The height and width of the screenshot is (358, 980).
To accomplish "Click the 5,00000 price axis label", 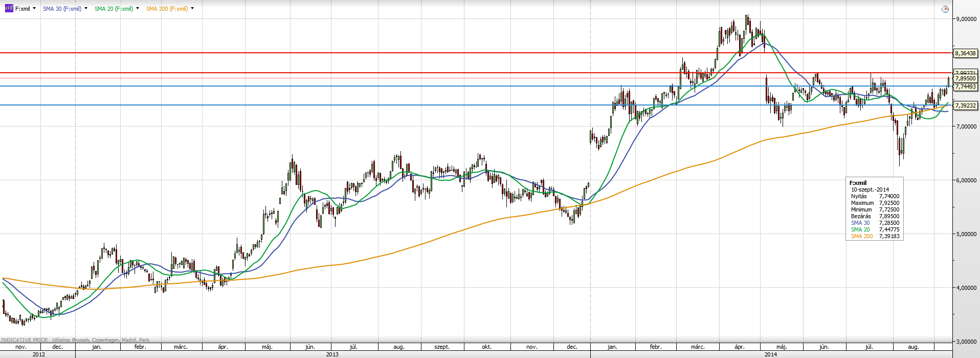I will coord(966,234).
